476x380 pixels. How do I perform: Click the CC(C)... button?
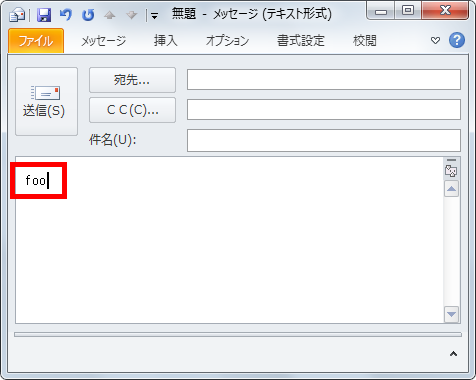coord(132,110)
